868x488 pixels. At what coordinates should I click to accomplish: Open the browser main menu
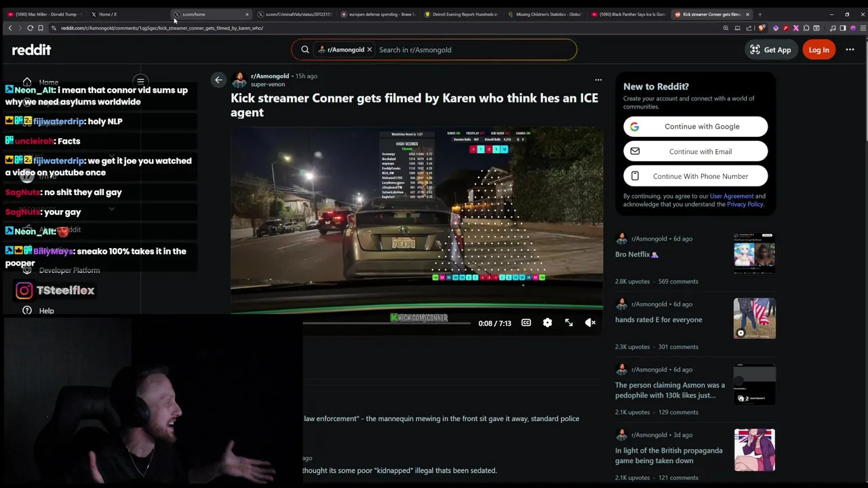863,28
